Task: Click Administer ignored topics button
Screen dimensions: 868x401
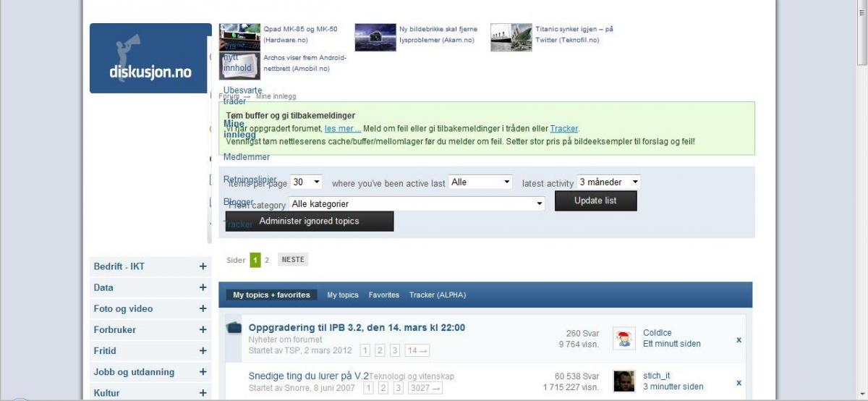Action: [x=310, y=221]
